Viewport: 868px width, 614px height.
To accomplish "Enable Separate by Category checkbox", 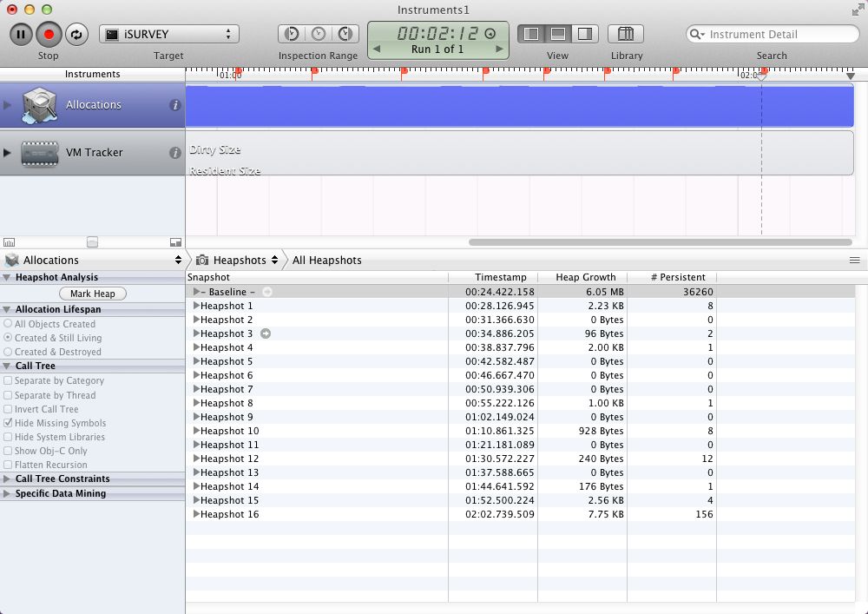I will [x=8, y=381].
